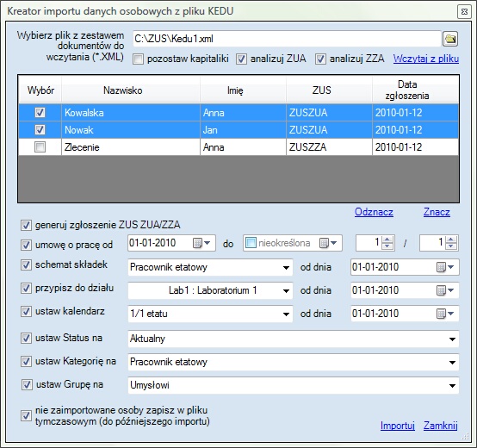Click 'Importuj' link
Image resolution: width=477 pixels, height=448 pixels.
point(397,426)
